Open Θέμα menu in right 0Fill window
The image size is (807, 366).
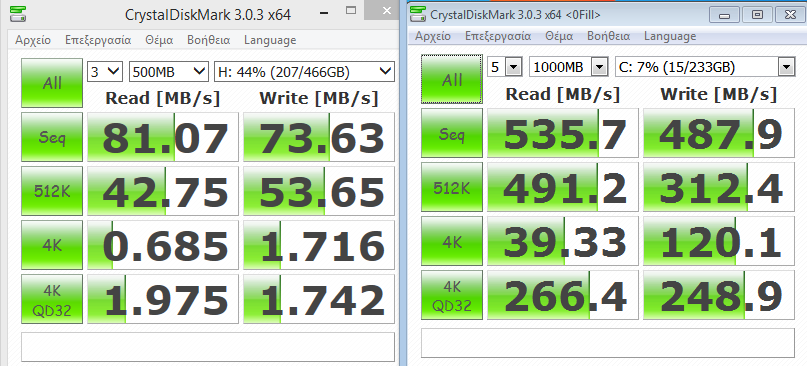pos(559,37)
